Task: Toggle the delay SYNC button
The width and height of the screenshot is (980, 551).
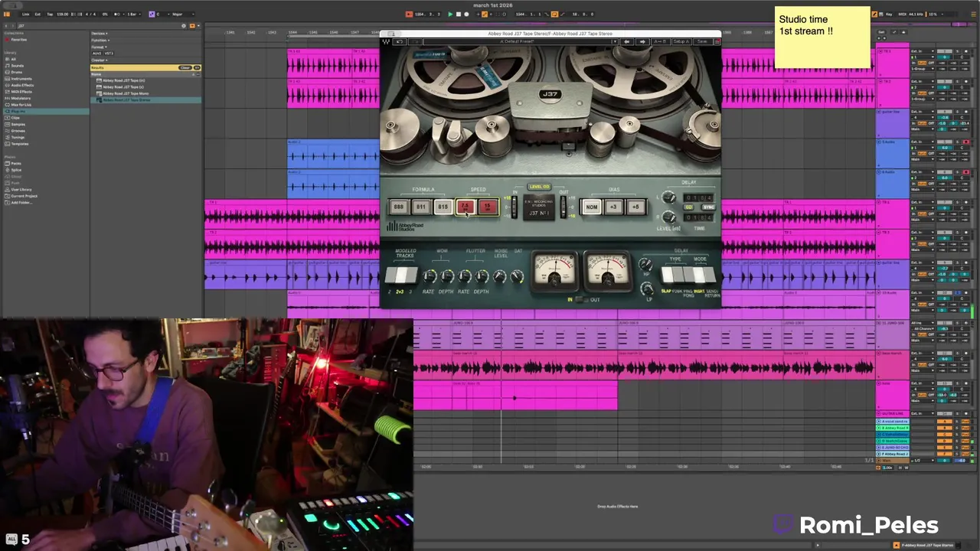Action: (708, 207)
